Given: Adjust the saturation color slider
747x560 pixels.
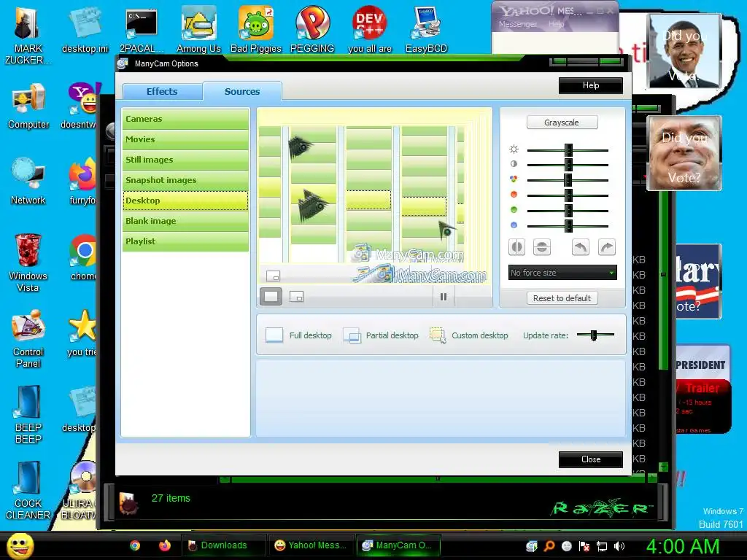Looking at the screenshot, I should (568, 180).
